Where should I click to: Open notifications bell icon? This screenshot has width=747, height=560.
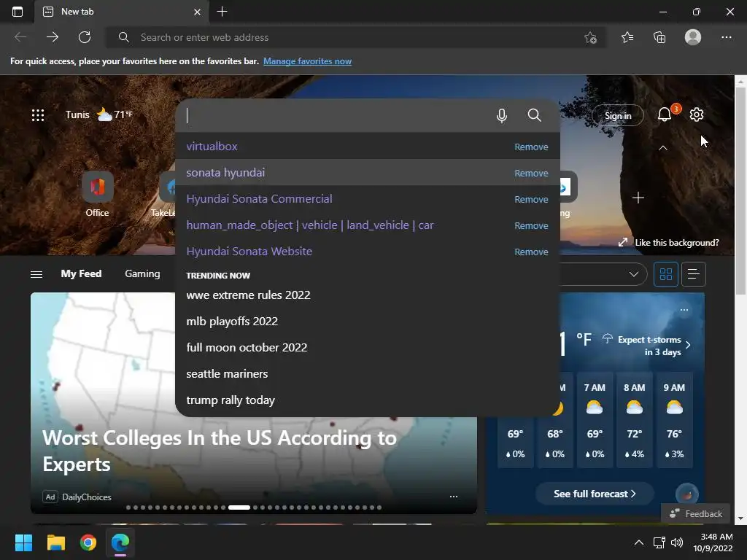pyautogui.click(x=665, y=114)
